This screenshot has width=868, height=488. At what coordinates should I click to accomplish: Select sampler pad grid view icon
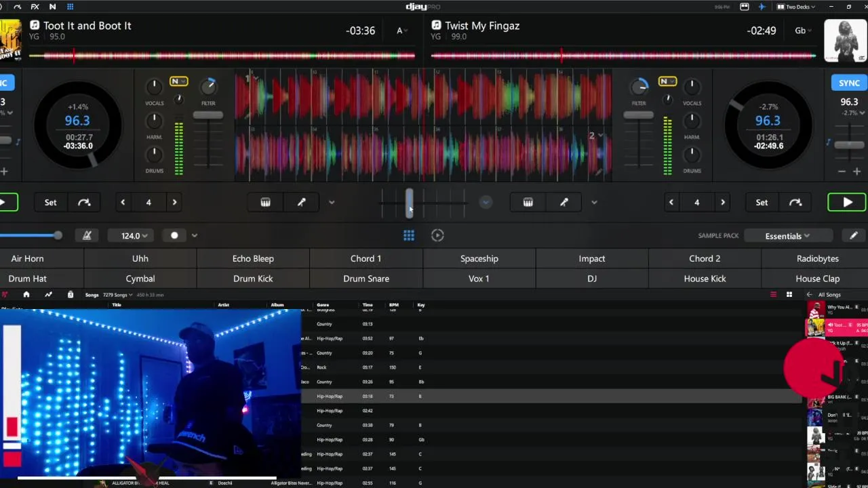pos(409,235)
